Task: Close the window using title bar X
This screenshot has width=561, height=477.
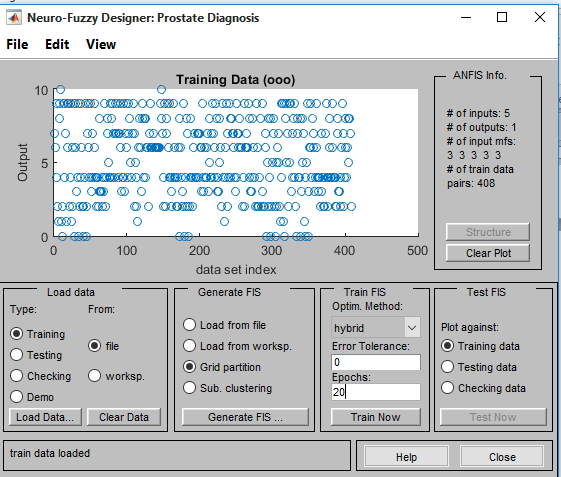Action: [x=540, y=17]
